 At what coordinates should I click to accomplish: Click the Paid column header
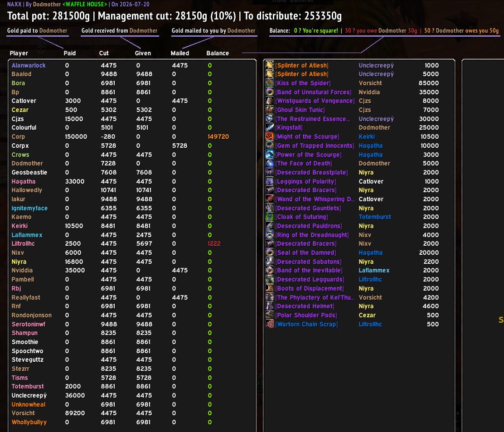(70, 53)
